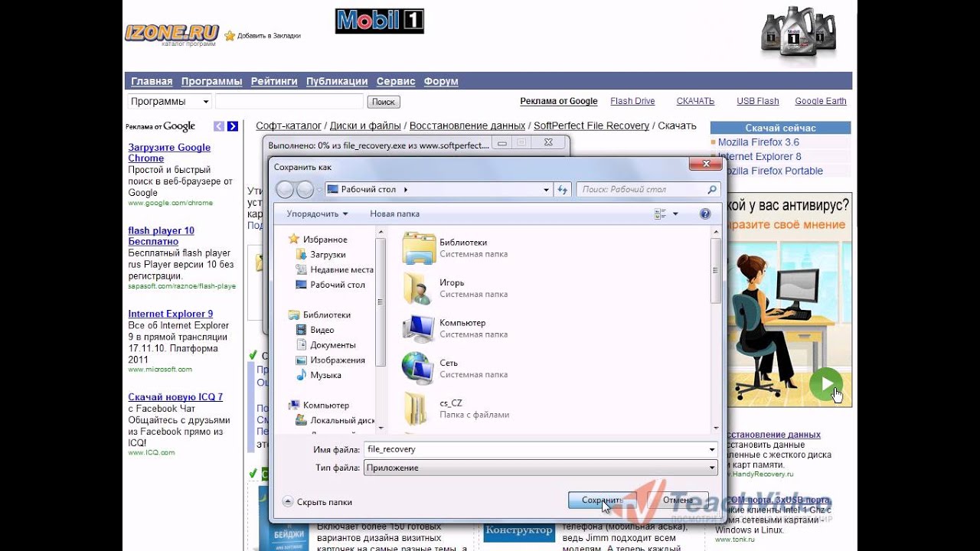Open Mozilla Firefox 3.6 download link
Viewport: 980px width, 551px height.
759,142
